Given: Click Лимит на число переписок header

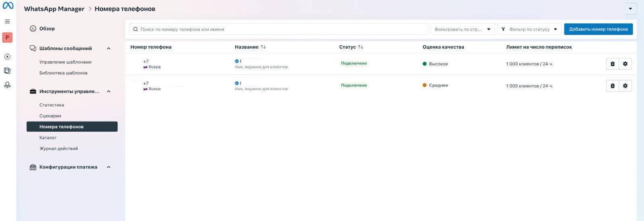Looking at the screenshot, I should tap(539, 47).
